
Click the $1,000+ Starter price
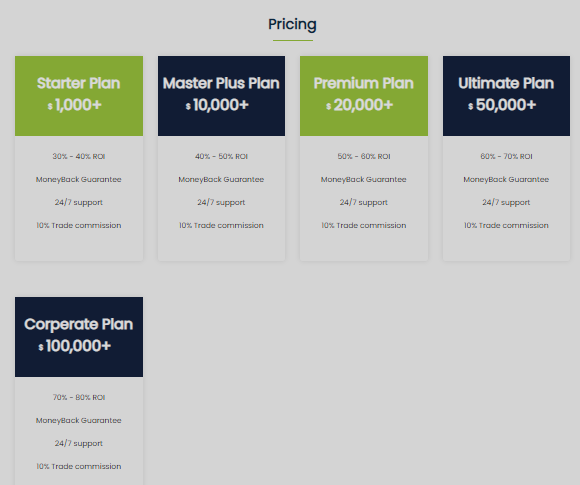75,105
